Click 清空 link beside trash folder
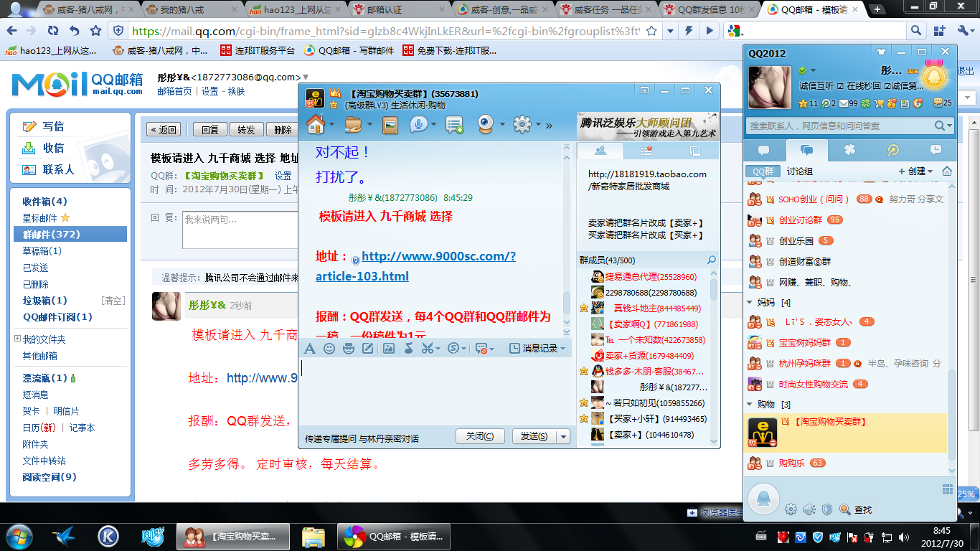The image size is (980, 551). (113, 301)
